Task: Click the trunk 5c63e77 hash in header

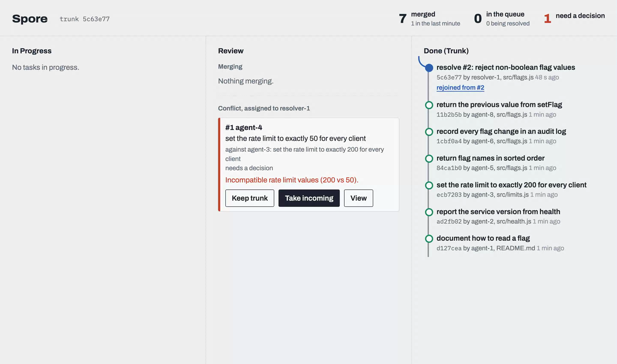Action: point(84,19)
